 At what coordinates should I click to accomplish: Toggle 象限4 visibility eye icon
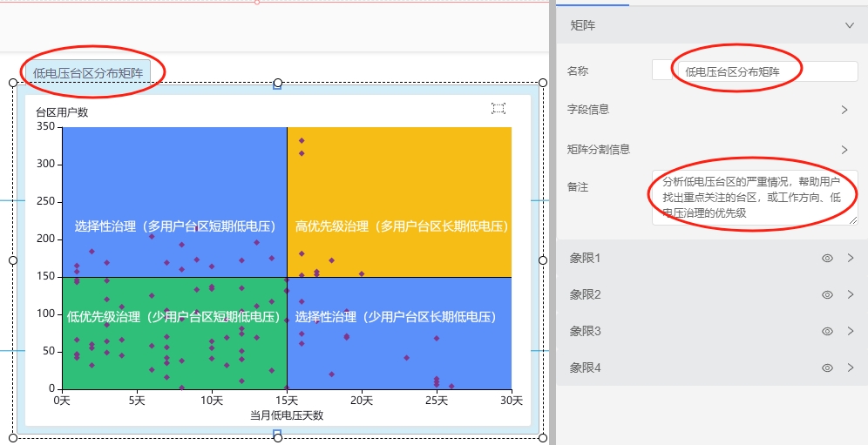(x=827, y=368)
